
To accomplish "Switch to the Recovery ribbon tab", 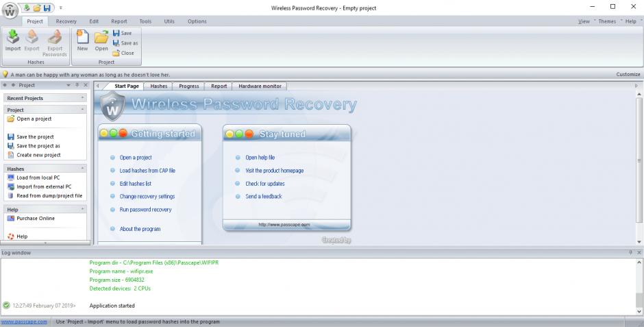I will click(66, 21).
